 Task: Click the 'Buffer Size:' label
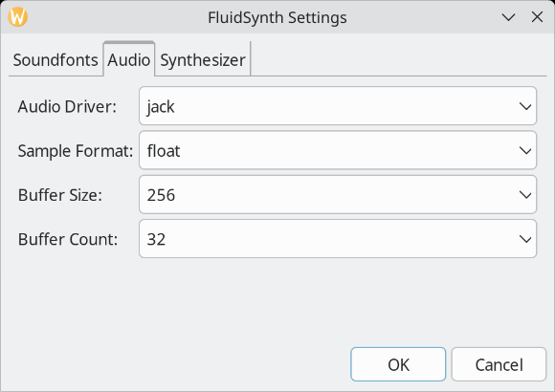coord(60,195)
